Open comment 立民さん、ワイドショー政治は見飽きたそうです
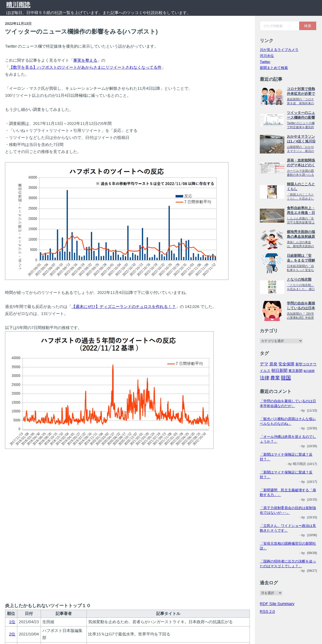The height and width of the screenshot is (644, 322). pyautogui.click(x=288, y=528)
